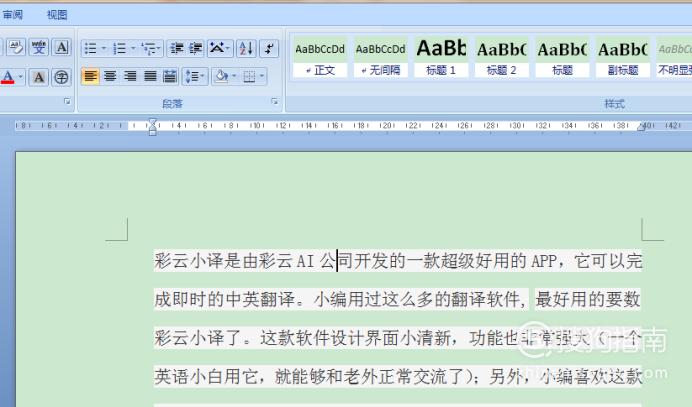
Task: Switch to the 审阅 tab
Action: (x=12, y=15)
